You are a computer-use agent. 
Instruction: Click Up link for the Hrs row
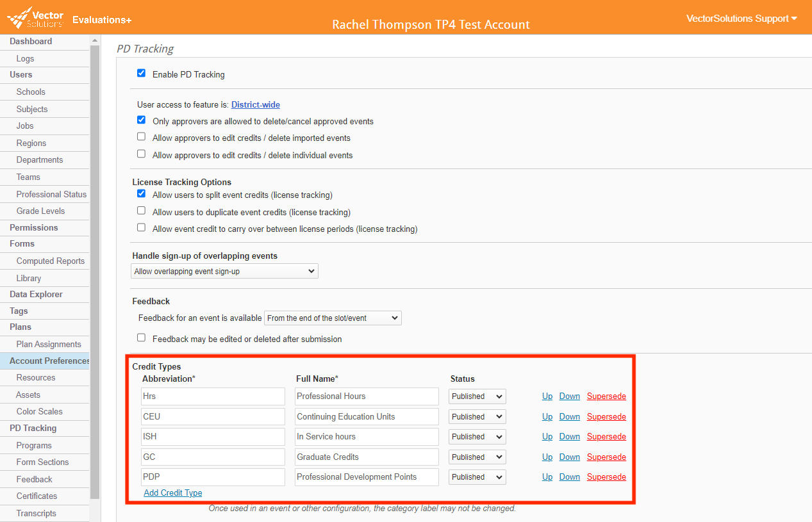click(547, 396)
